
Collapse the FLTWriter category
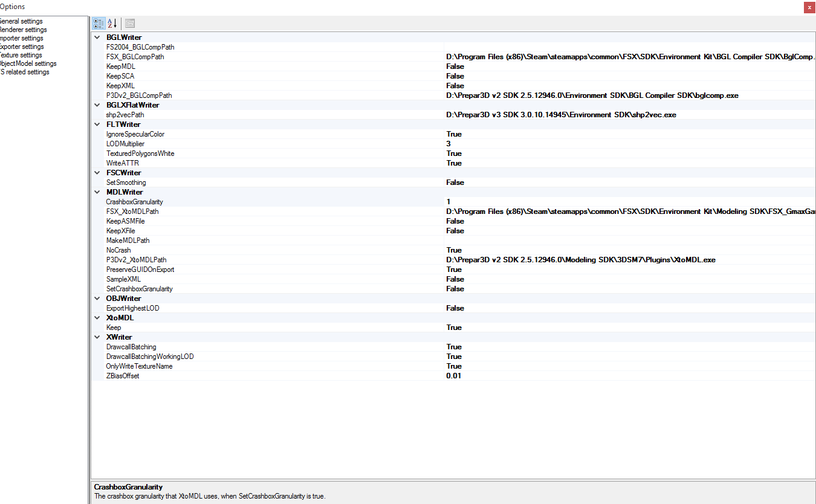tap(97, 124)
